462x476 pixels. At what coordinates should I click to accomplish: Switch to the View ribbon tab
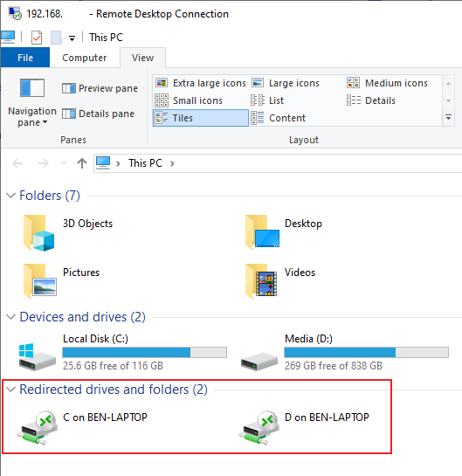point(142,58)
